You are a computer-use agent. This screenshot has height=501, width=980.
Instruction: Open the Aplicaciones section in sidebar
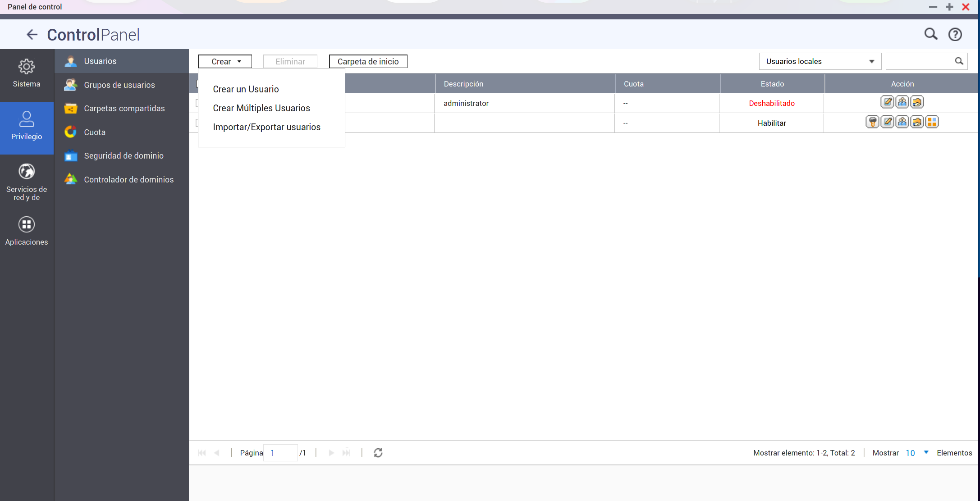(x=27, y=232)
